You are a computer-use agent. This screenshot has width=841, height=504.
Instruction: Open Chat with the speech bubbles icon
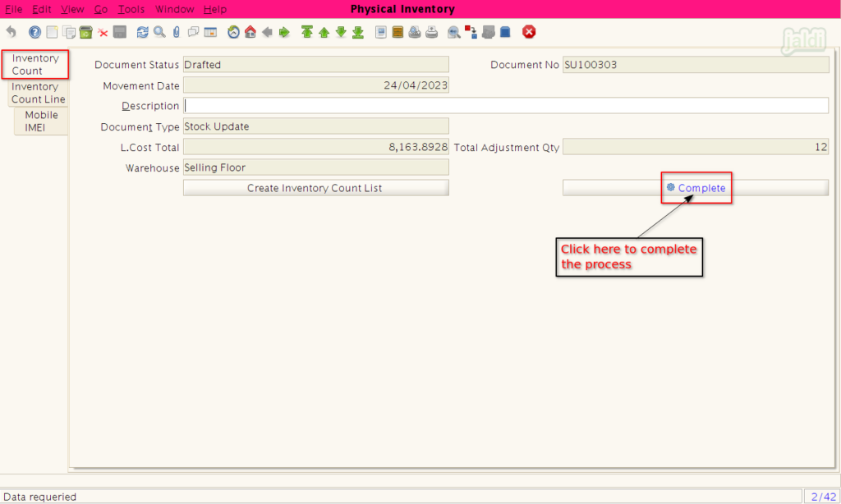tap(193, 32)
